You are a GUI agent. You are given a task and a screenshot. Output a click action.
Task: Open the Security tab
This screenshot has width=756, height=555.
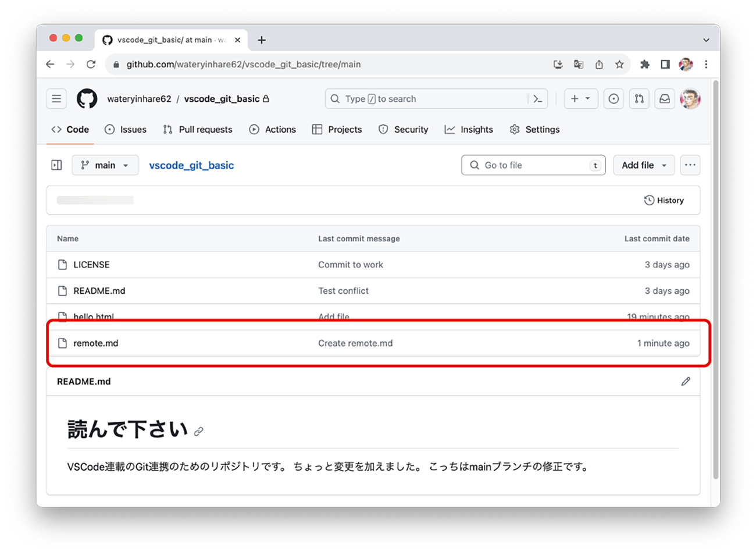tap(403, 130)
